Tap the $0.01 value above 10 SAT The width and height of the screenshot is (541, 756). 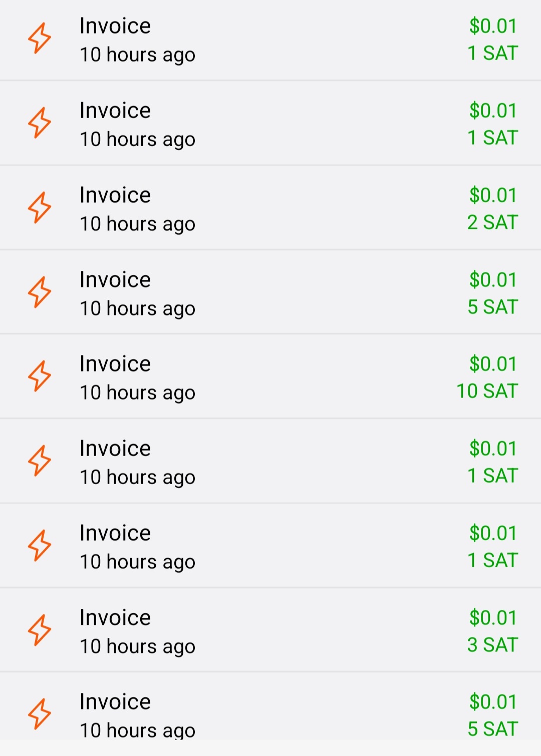click(x=493, y=364)
